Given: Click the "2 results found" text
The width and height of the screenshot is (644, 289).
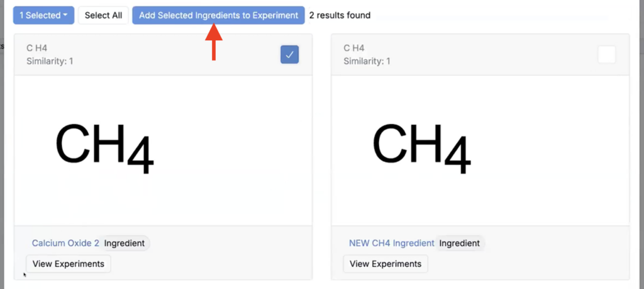Looking at the screenshot, I should pos(340,15).
